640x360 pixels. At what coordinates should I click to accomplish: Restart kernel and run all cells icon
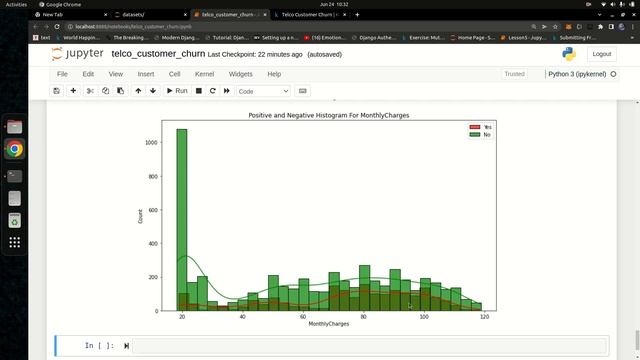click(227, 91)
